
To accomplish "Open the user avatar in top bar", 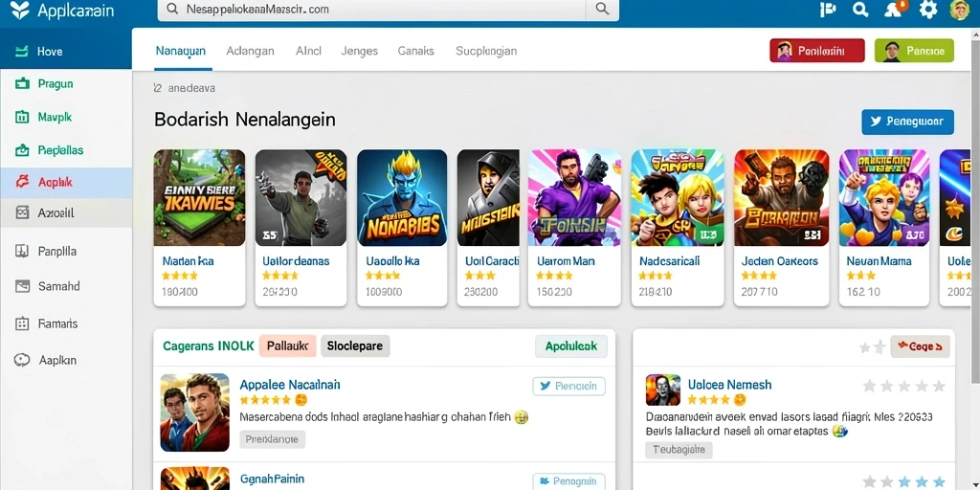I will [x=959, y=10].
